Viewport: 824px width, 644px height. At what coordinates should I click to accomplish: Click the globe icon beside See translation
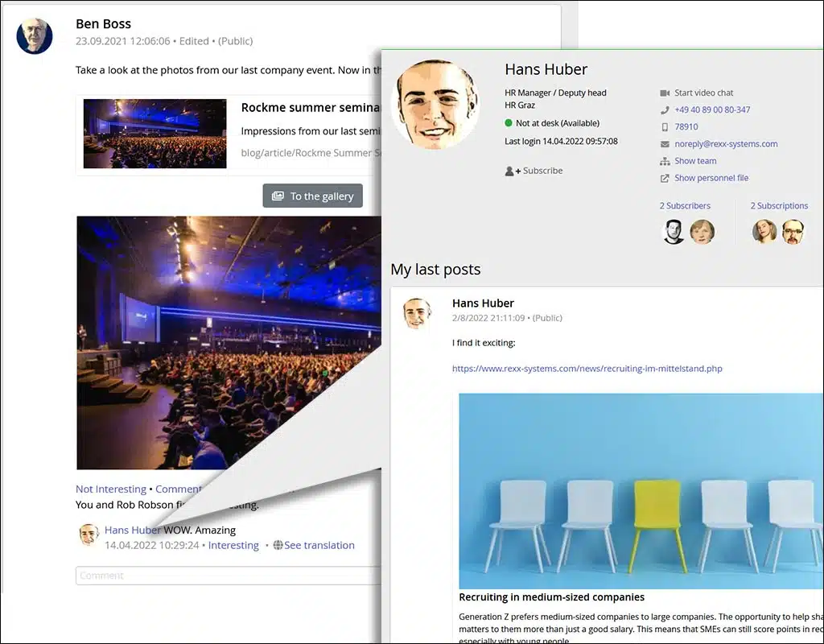tap(278, 545)
